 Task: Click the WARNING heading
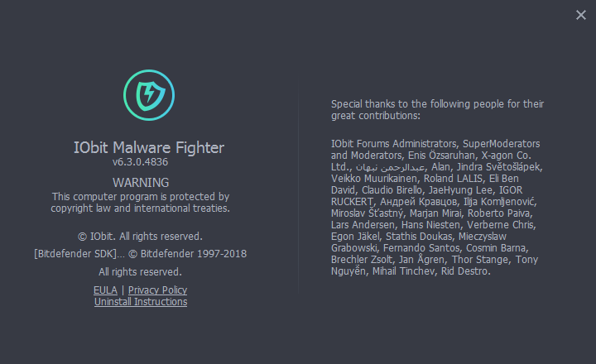point(141,182)
